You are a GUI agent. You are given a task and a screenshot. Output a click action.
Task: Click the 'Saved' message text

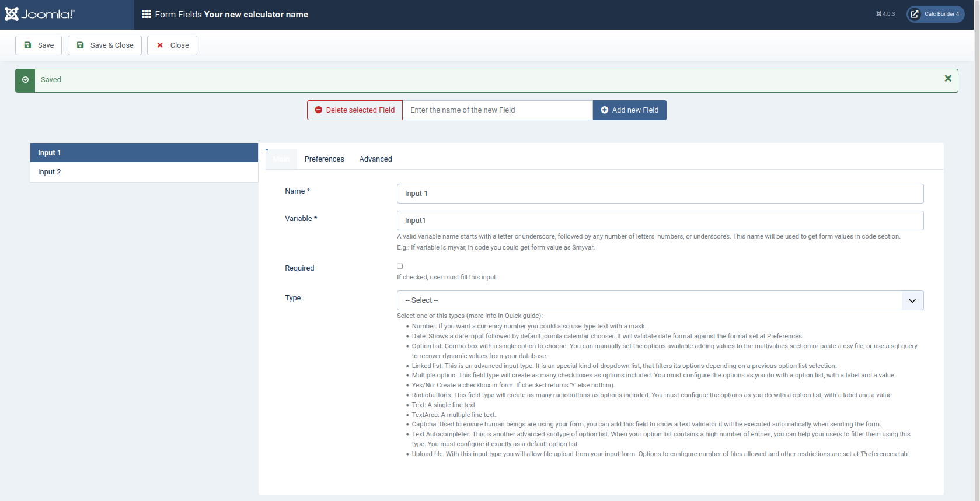tap(51, 80)
